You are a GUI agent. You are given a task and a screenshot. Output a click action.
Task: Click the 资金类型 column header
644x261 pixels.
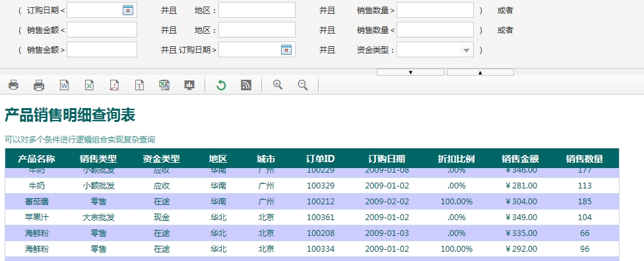(x=162, y=159)
